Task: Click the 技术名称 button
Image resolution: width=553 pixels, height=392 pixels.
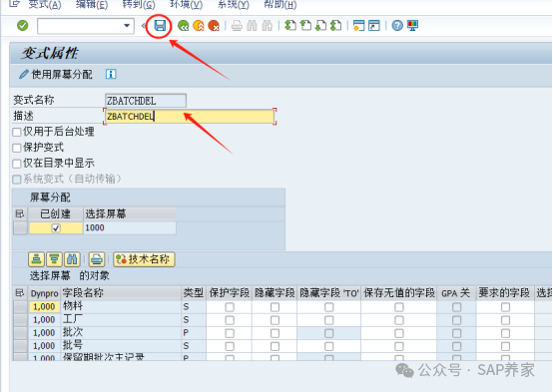Action: 144,259
